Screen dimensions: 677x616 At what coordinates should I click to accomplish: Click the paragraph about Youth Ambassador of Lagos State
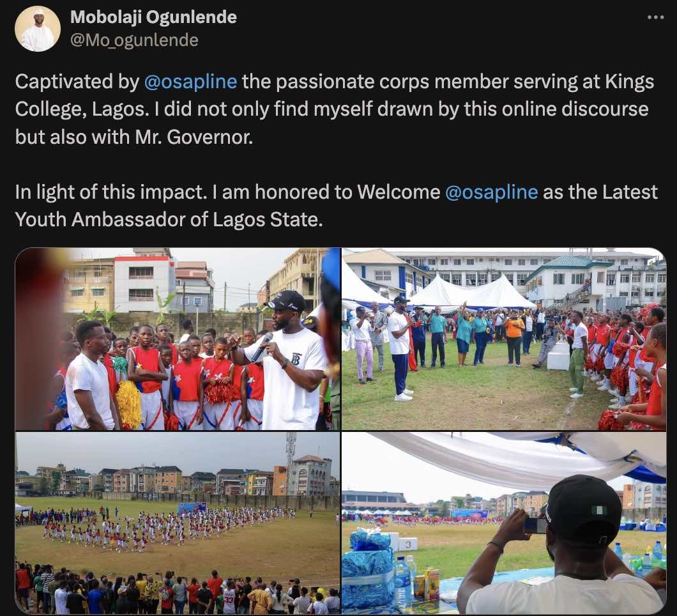click(x=337, y=206)
